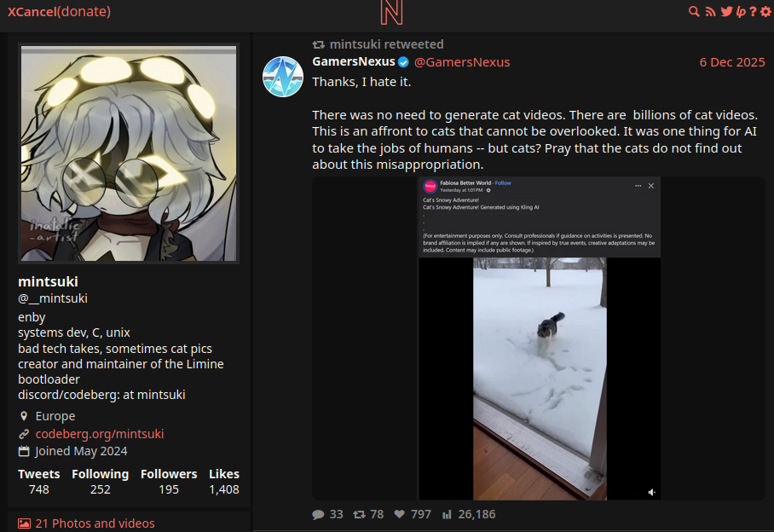Click the Followers count 195
Image resolution: width=774 pixels, height=532 pixels.
point(169,489)
